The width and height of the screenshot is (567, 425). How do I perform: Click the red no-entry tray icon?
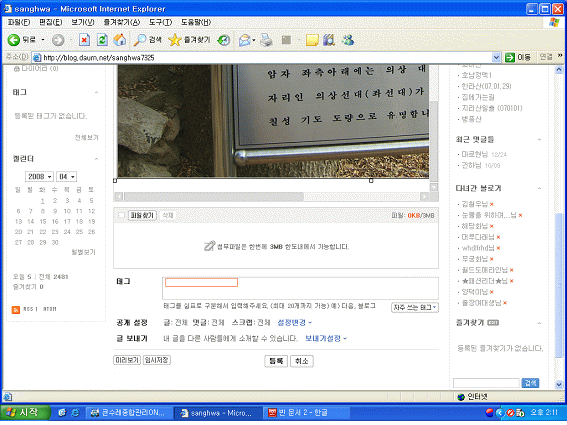click(x=510, y=413)
